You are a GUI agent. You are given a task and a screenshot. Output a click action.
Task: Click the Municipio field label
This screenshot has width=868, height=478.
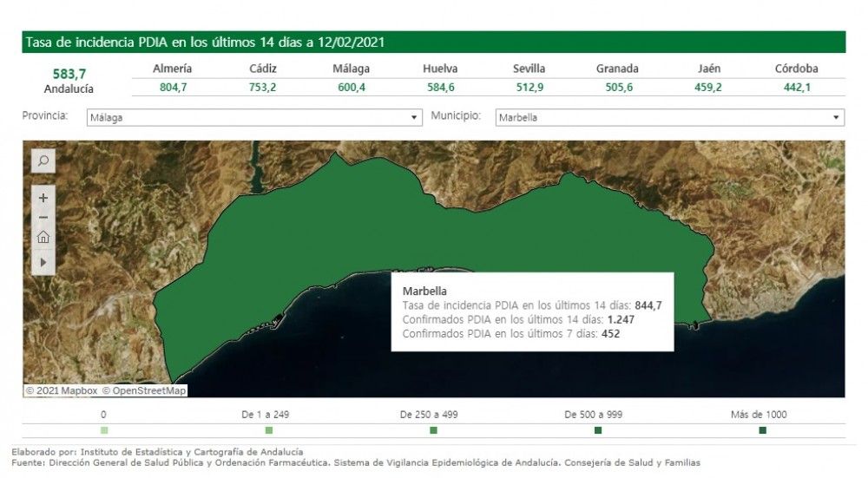456,115
